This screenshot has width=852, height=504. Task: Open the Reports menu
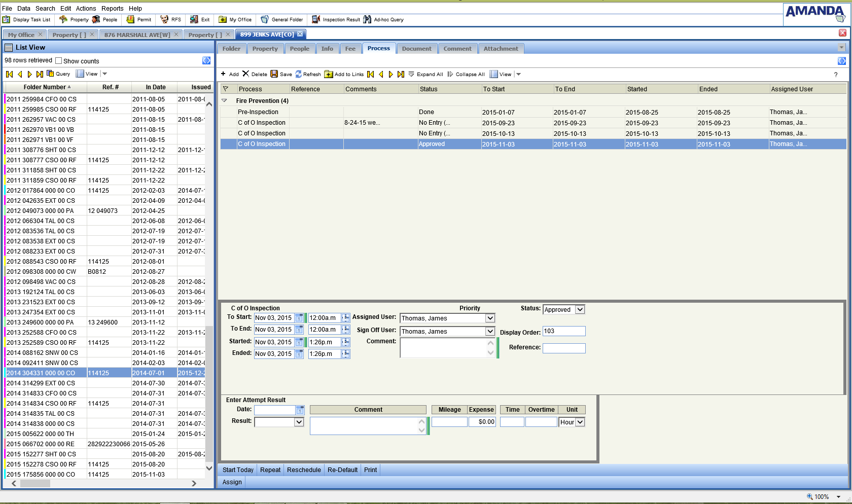(x=112, y=9)
